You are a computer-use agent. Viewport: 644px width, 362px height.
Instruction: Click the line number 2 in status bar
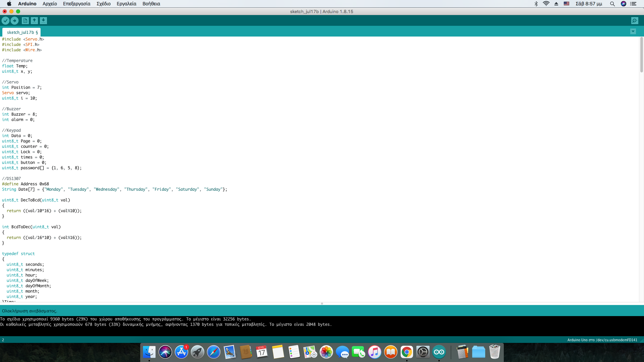click(3, 340)
